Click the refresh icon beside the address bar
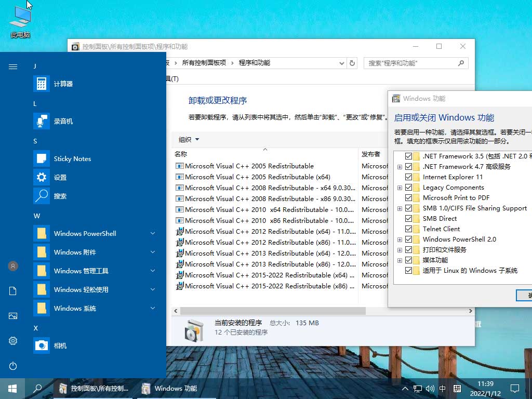 (x=352, y=63)
